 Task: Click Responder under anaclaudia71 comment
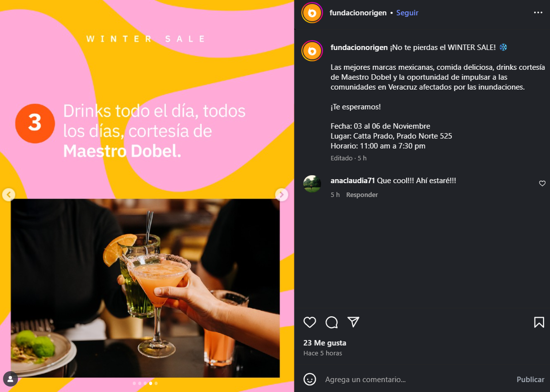tap(362, 195)
